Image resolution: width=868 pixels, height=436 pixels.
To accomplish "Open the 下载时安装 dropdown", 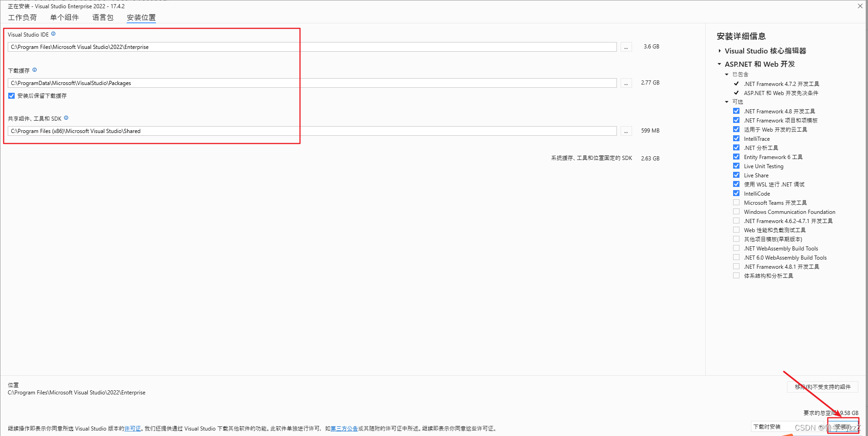I will pyautogui.click(x=788, y=427).
